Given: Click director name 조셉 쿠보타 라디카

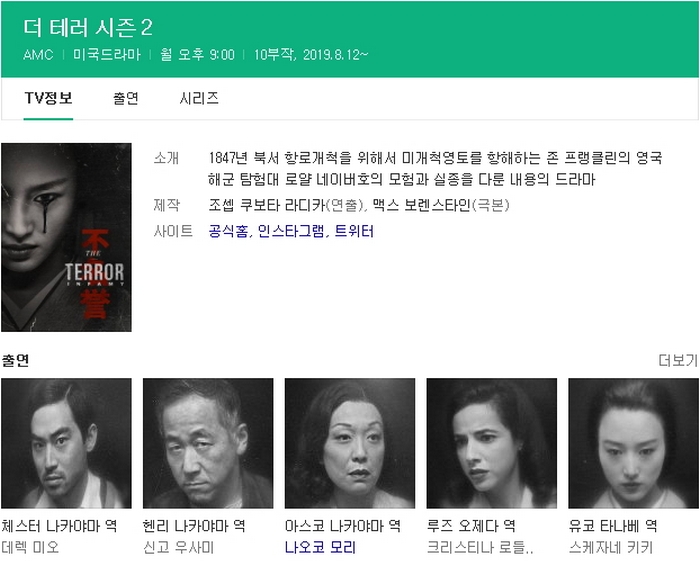Looking at the screenshot, I should pyautogui.click(x=267, y=205).
